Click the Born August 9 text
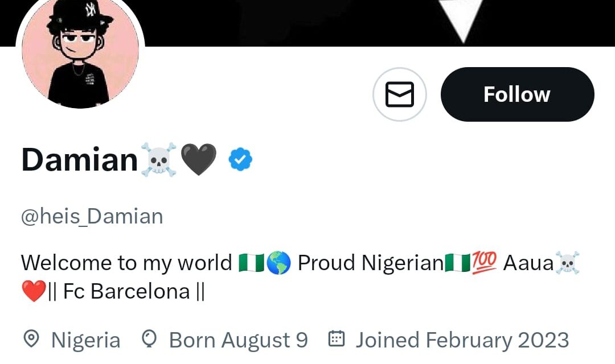This screenshot has height=364, width=615. [238, 340]
